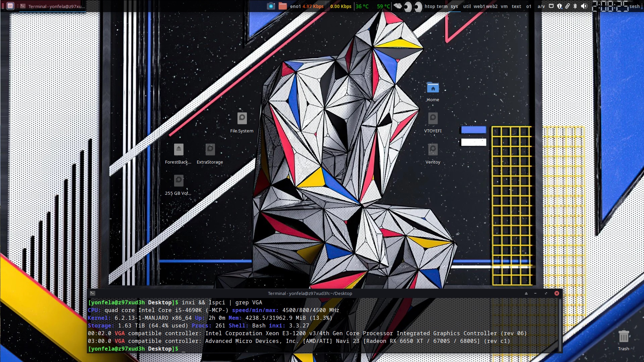Select the ForestBack... removable drive icon
This screenshot has width=644, height=362.
pos(178,154)
